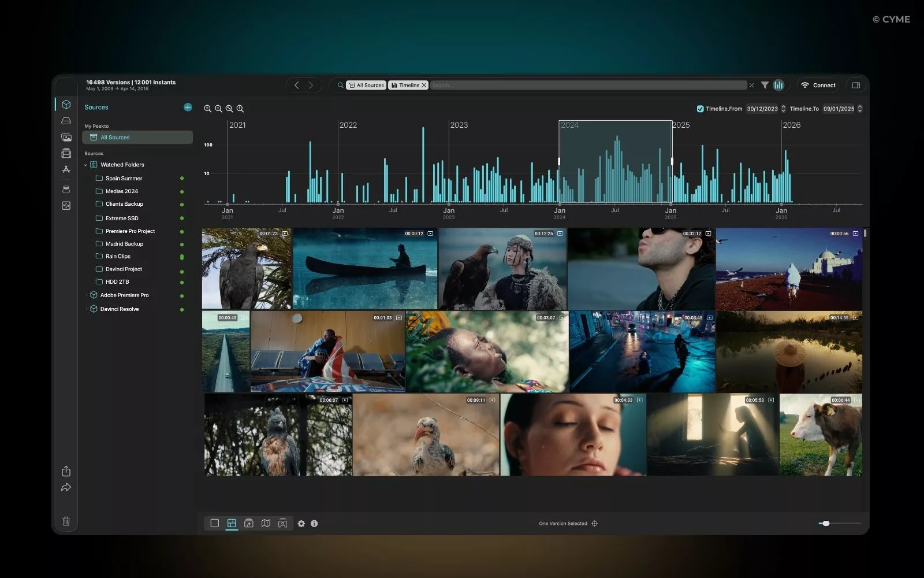
Task: Open the info panel icon in bottom bar
Action: [314, 523]
